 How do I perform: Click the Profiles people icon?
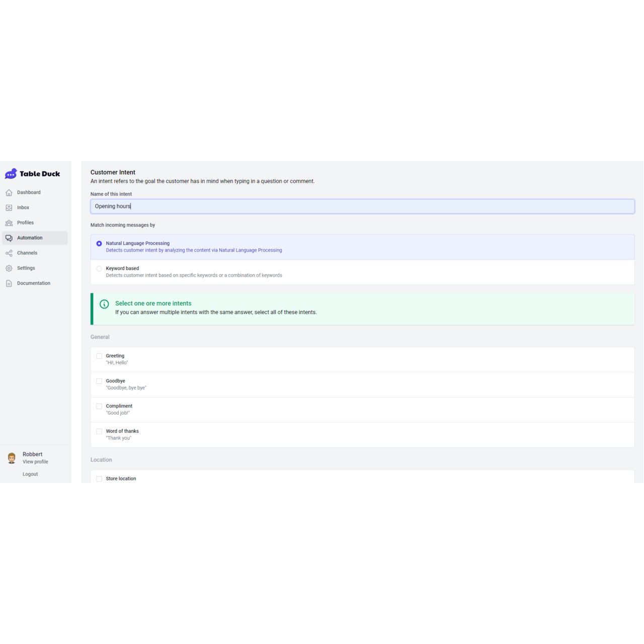[x=9, y=223]
